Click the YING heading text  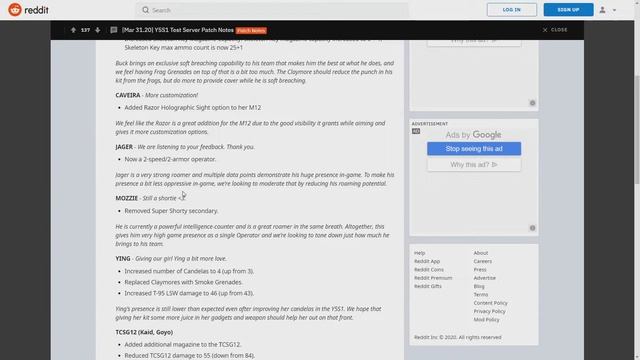coord(123,258)
